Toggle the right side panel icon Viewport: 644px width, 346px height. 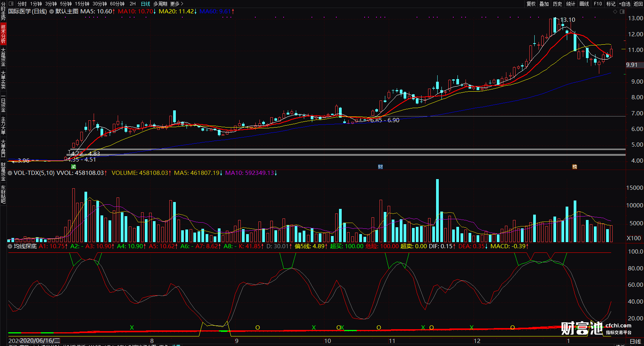click(622, 11)
